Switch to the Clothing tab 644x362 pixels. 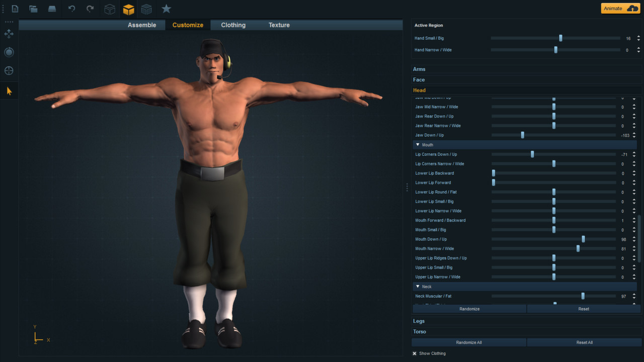tap(233, 25)
